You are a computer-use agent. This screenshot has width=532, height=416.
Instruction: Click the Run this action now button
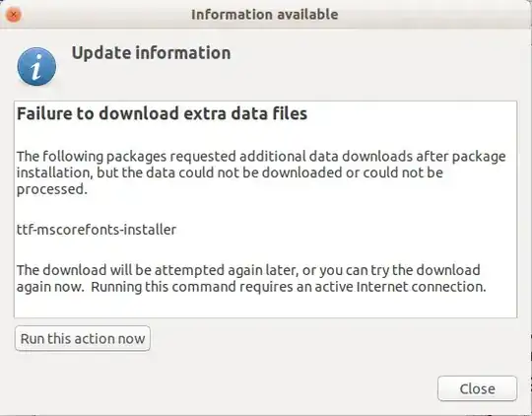click(83, 338)
